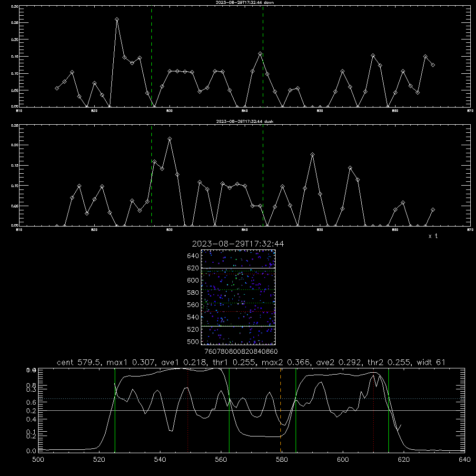Image resolution: width=476 pixels, height=476 pixels.
Task: Click the 640 label on the scatter image y-axis
Action: 193,256
